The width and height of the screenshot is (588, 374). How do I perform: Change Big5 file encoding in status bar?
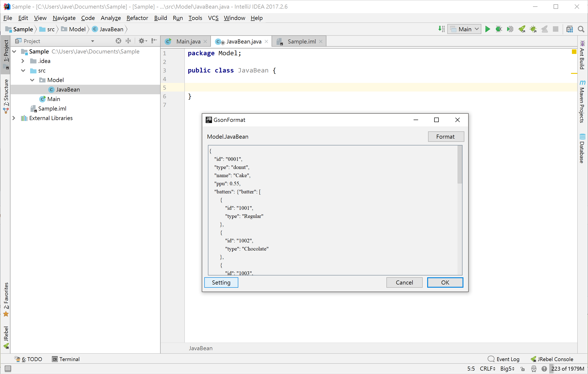point(507,369)
